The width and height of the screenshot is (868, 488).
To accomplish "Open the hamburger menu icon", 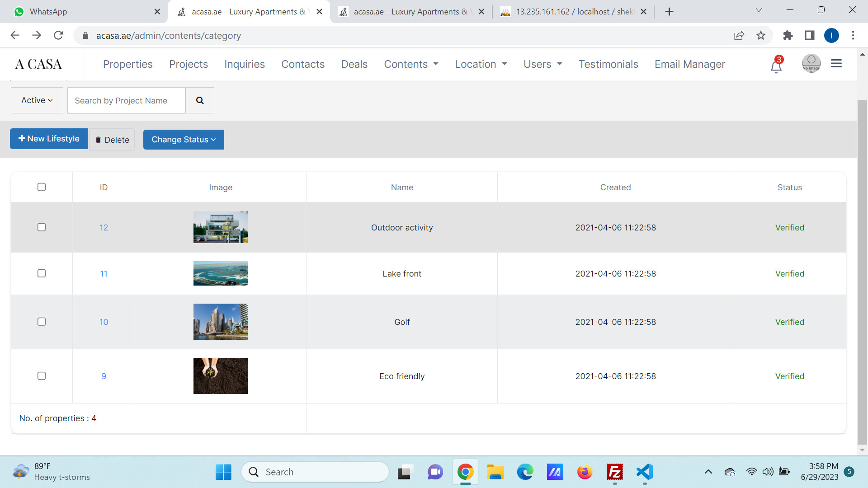I will click(x=836, y=64).
